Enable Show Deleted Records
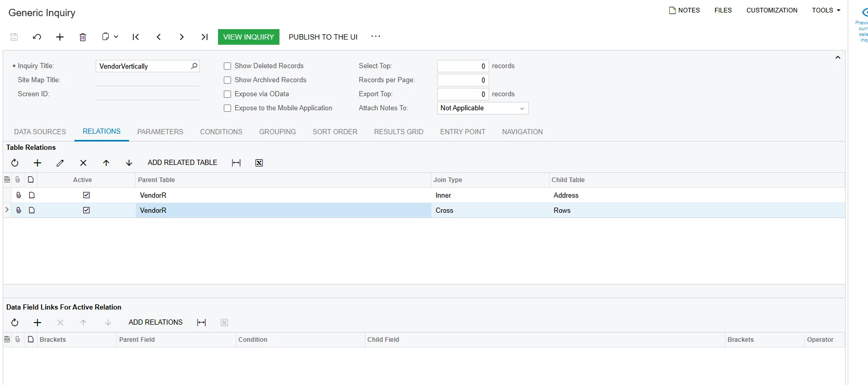This screenshot has height=385, width=868. 227,66
